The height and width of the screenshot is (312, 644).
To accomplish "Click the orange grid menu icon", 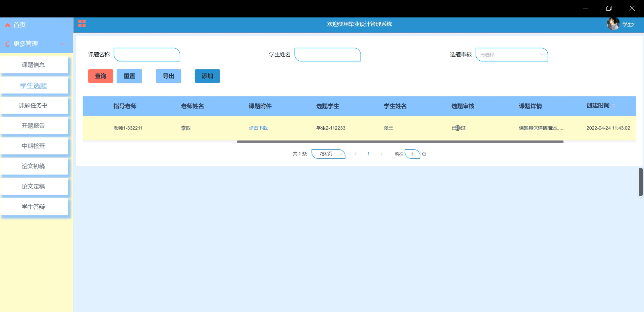I will pyautogui.click(x=82, y=23).
